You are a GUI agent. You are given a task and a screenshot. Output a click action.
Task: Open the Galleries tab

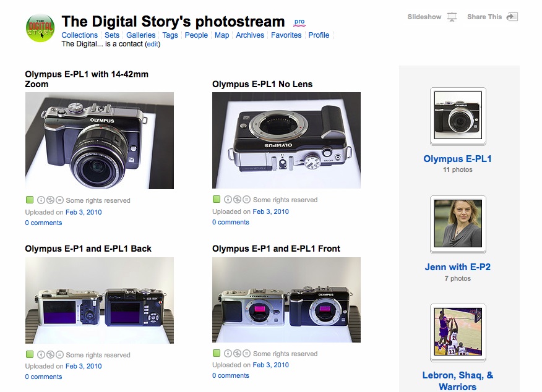click(140, 35)
